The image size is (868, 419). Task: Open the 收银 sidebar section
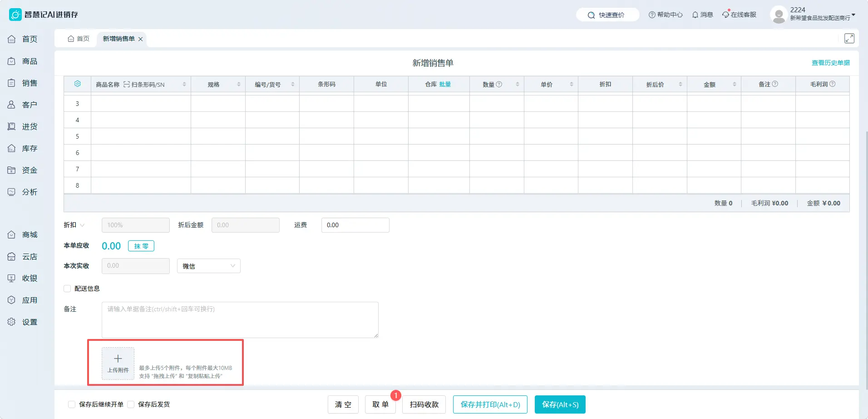[23, 278]
